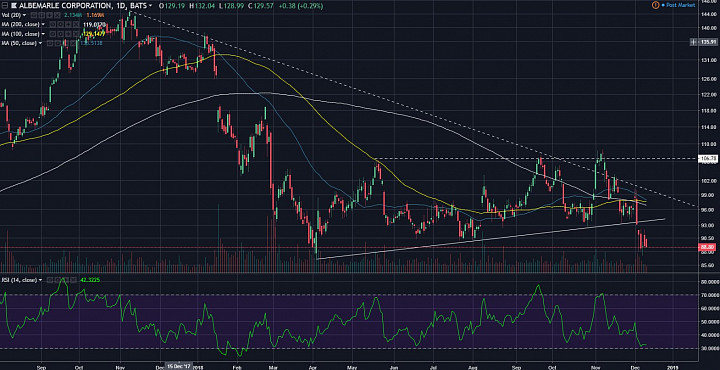Expand the MA (100, close) dropdown arrow
720x370 pixels.
coord(43,34)
